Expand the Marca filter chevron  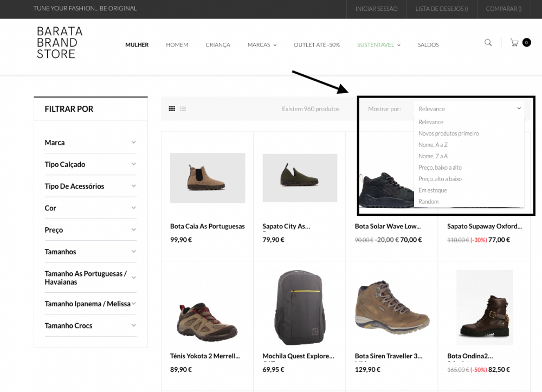pyautogui.click(x=134, y=142)
